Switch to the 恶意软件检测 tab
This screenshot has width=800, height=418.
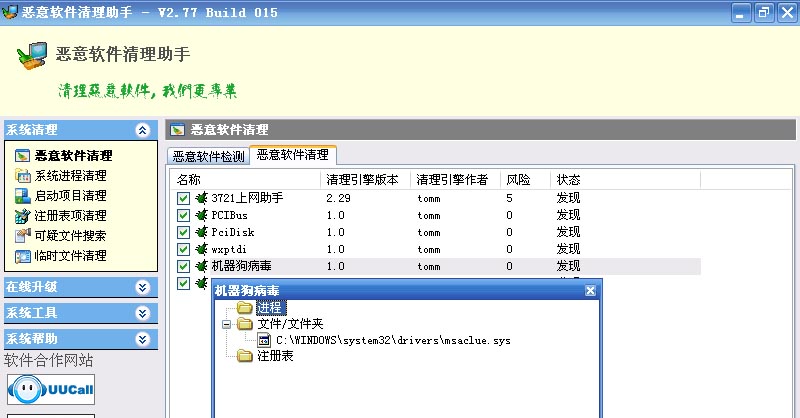click(208, 156)
